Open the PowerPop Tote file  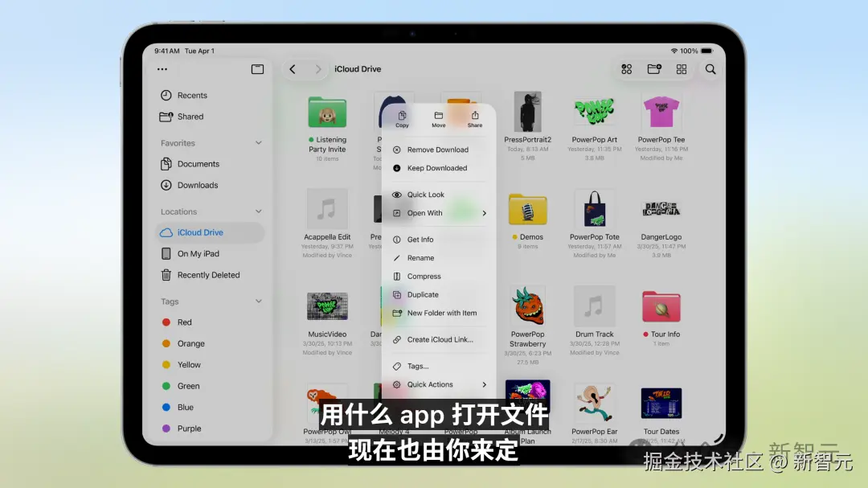594,209
